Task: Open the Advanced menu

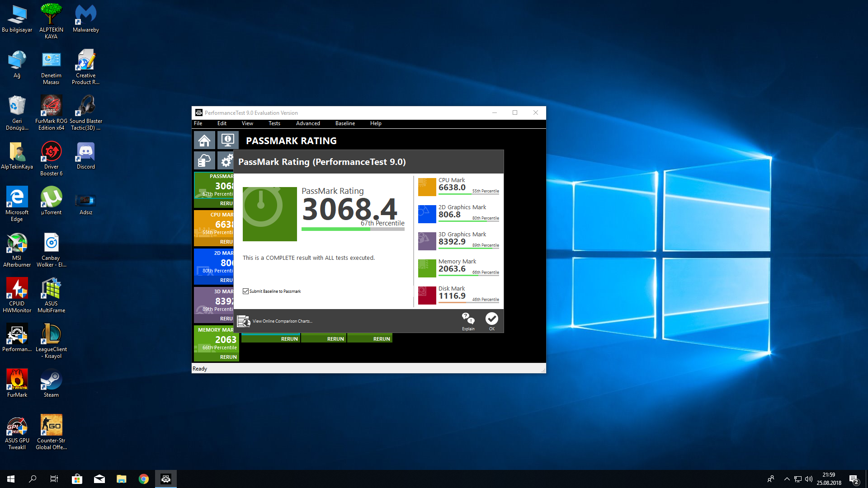Action: tap(308, 123)
